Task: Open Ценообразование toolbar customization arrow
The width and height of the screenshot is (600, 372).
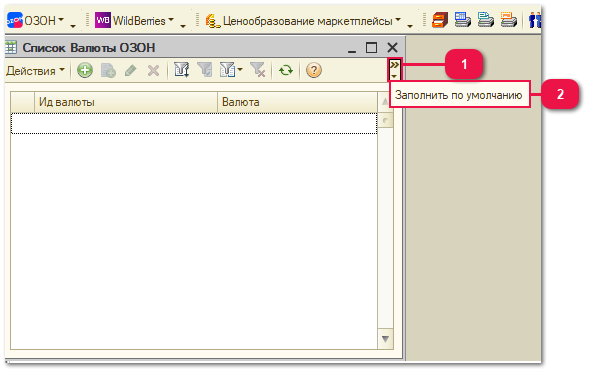Action: (x=410, y=26)
